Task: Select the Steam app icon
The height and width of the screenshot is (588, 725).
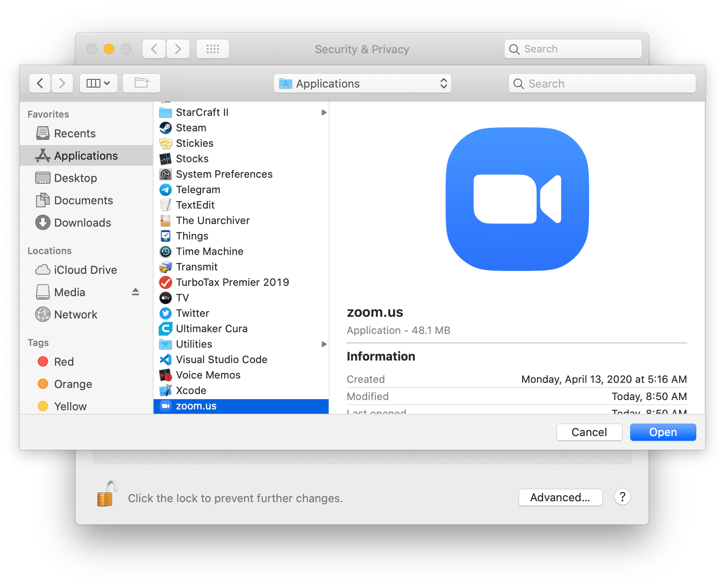Action: [166, 127]
